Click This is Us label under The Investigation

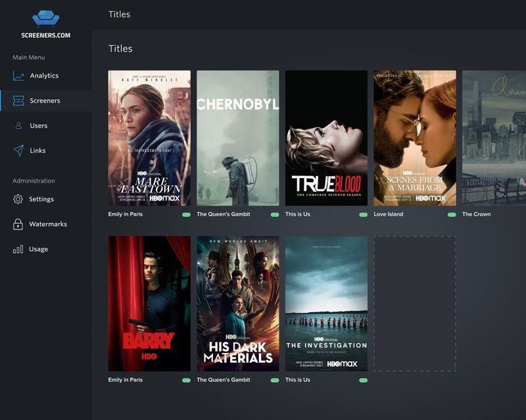[298, 380]
